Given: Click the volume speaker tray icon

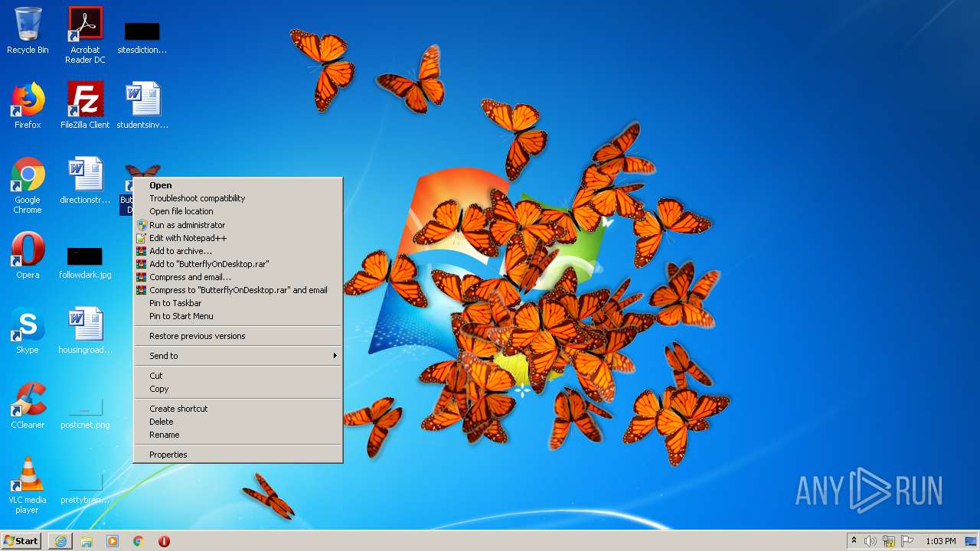Looking at the screenshot, I should tap(871, 541).
